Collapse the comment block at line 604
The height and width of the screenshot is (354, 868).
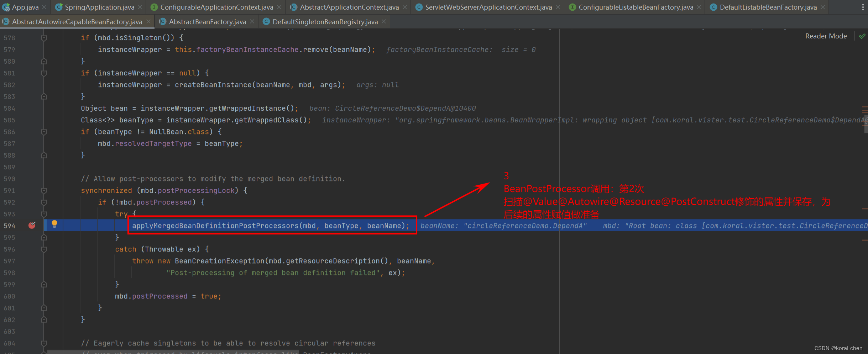click(44, 343)
